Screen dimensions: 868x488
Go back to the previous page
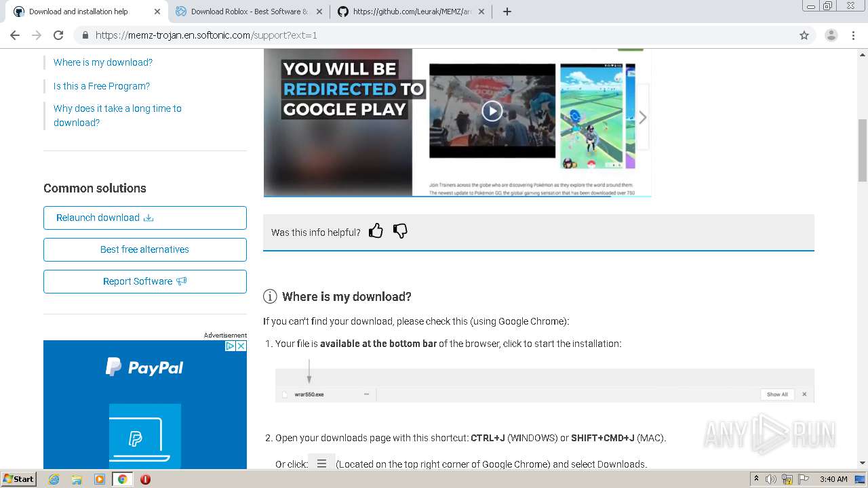tap(15, 35)
